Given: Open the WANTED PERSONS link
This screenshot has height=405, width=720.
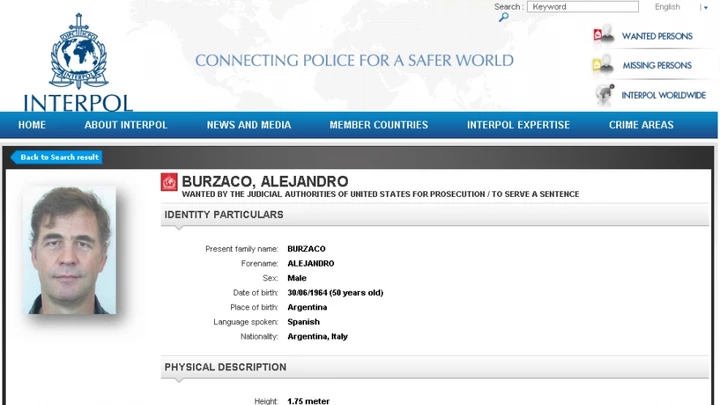Looking at the screenshot, I should coord(657,36).
